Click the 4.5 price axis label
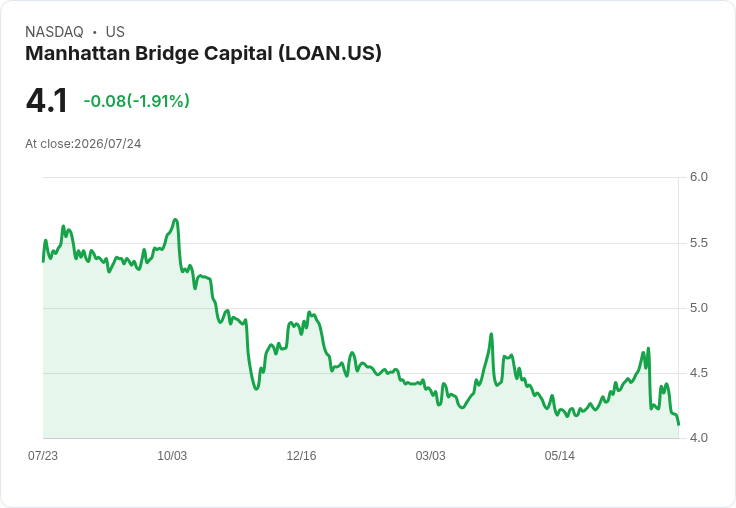Image resolution: width=736 pixels, height=508 pixels. pos(698,373)
